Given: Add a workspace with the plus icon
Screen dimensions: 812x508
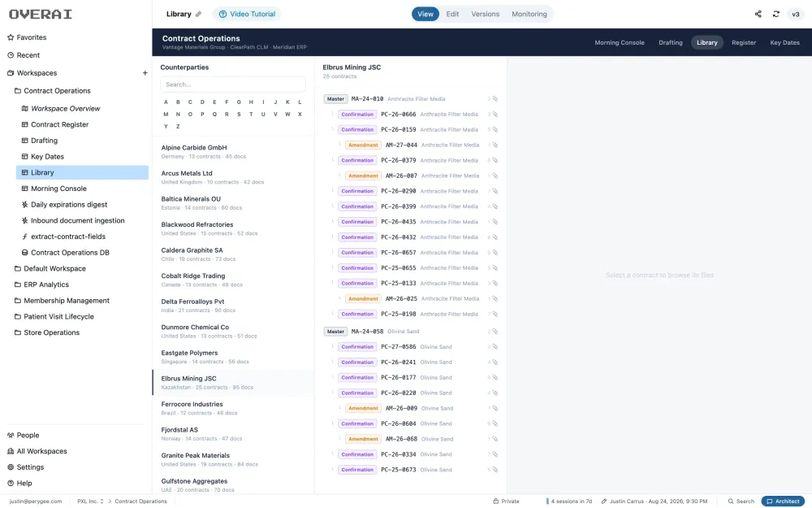Looking at the screenshot, I should coord(145,73).
